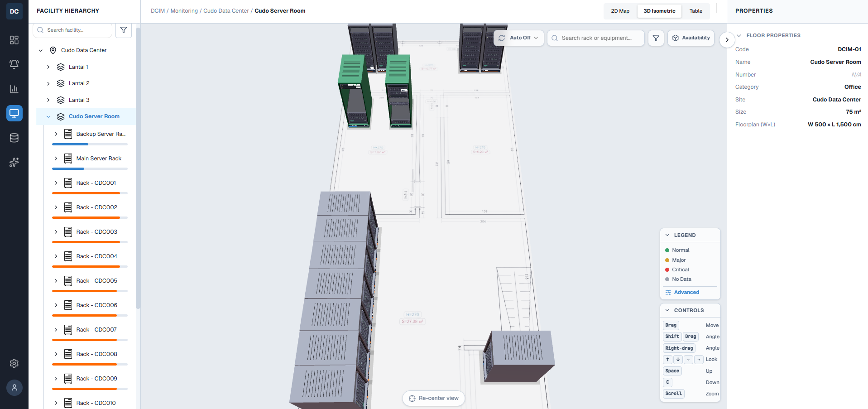Open the Auto Off refresh dropdown
Image resolution: width=868 pixels, height=409 pixels.
click(519, 38)
